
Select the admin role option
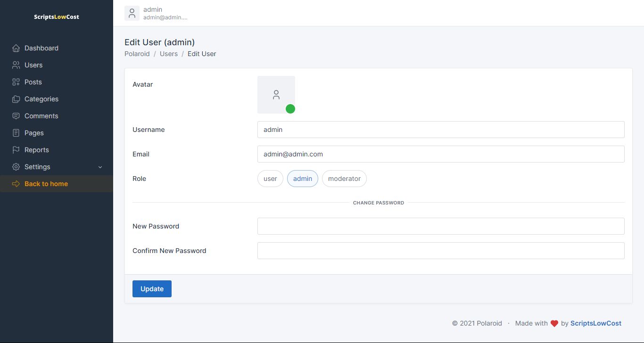pos(303,179)
